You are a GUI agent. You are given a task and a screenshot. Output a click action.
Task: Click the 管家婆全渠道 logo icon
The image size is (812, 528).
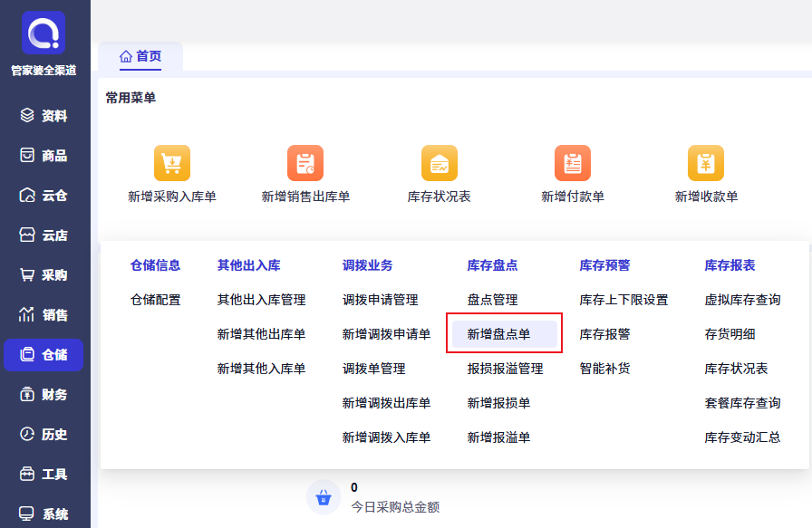(x=43, y=33)
